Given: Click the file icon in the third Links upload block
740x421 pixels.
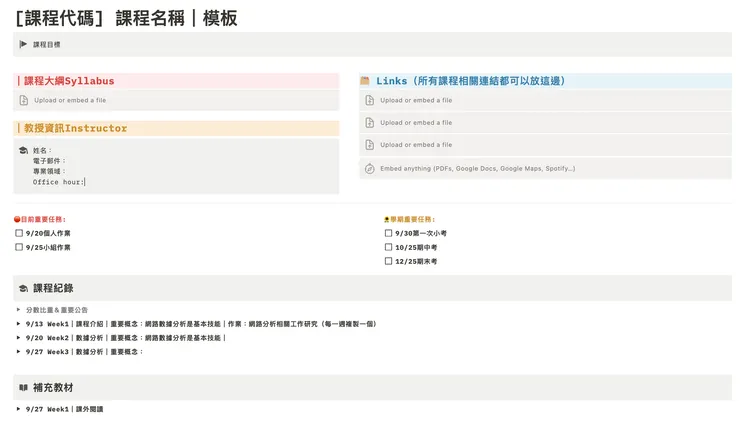Looking at the screenshot, I should 370,145.
